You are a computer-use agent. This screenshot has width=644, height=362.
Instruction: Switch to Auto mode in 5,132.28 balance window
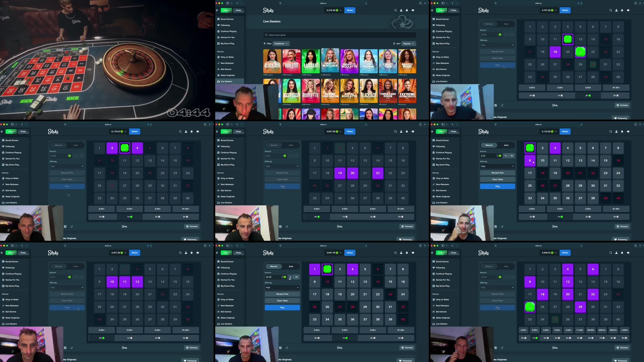[x=506, y=145]
